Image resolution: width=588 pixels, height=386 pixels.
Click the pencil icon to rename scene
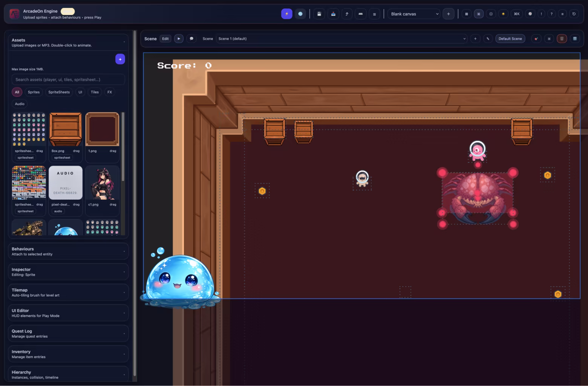[488, 39]
